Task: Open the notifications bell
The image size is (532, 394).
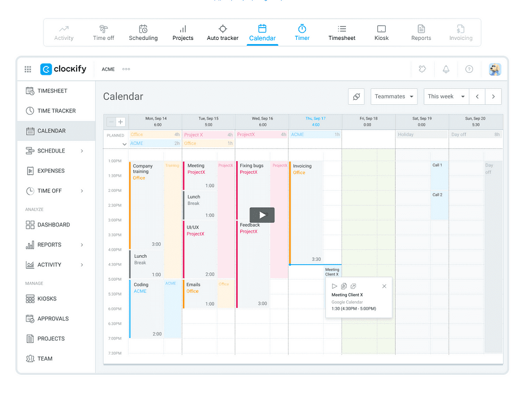Action: [x=446, y=69]
